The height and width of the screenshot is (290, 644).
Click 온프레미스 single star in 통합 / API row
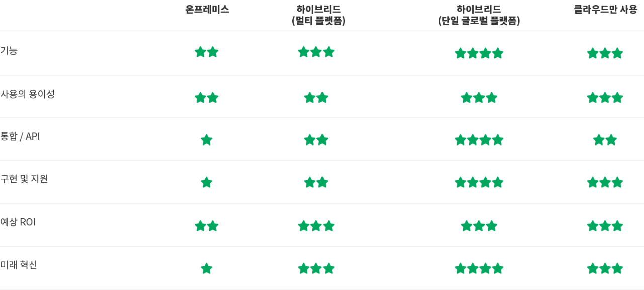[206, 140]
